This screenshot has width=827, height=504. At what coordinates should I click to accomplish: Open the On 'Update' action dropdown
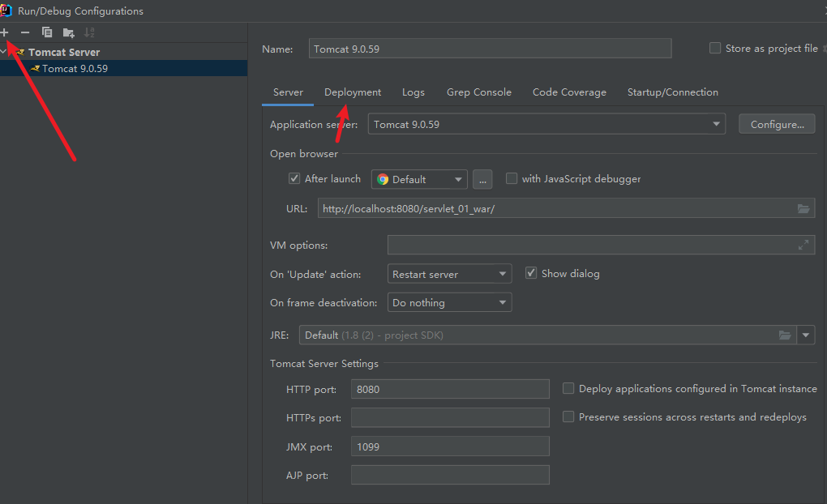pos(449,274)
